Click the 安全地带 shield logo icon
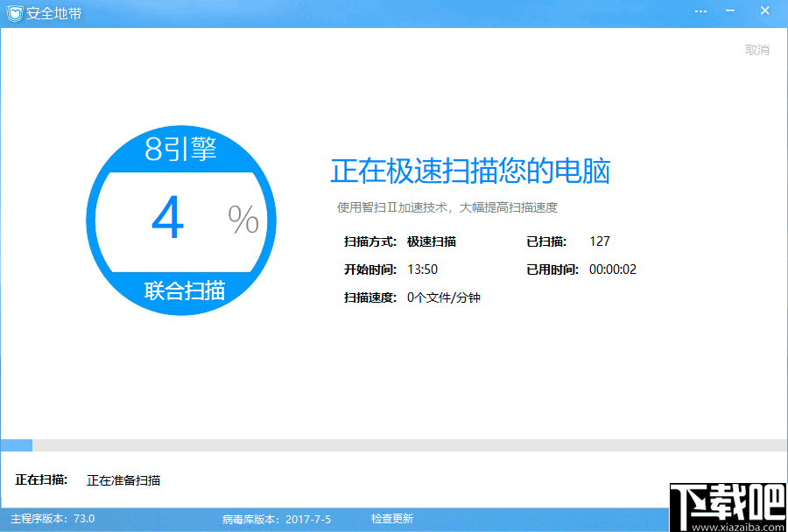788x532 pixels. (x=15, y=13)
